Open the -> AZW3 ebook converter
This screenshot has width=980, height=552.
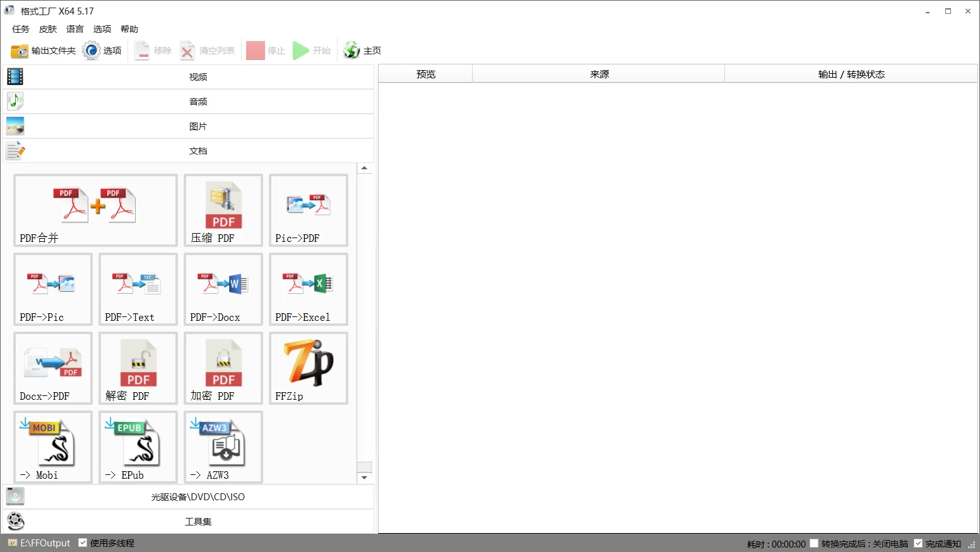pos(223,447)
